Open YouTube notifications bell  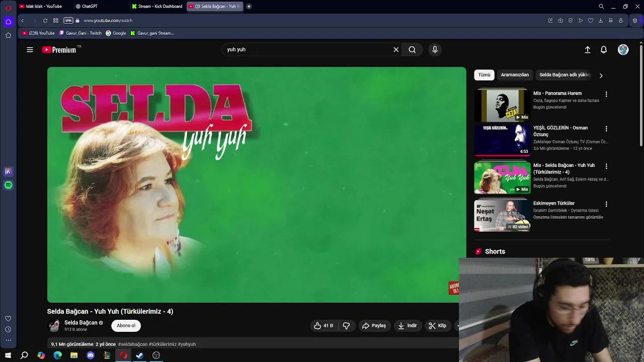pos(604,50)
